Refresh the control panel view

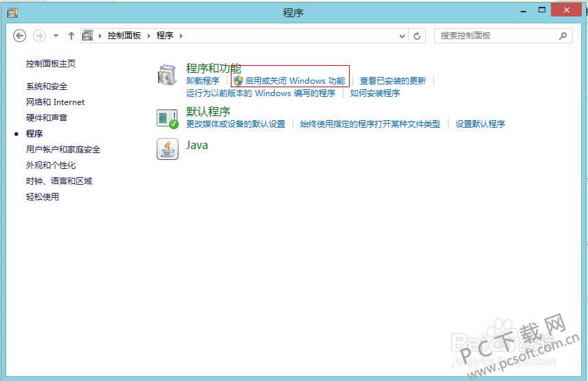point(417,36)
